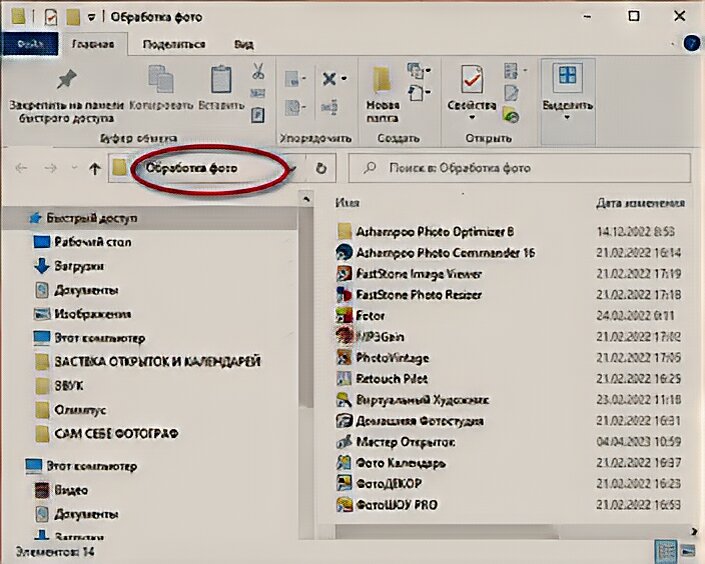This screenshot has height=564, width=705.
Task: Expand the Свойства dropdown arrow
Action: point(472,118)
